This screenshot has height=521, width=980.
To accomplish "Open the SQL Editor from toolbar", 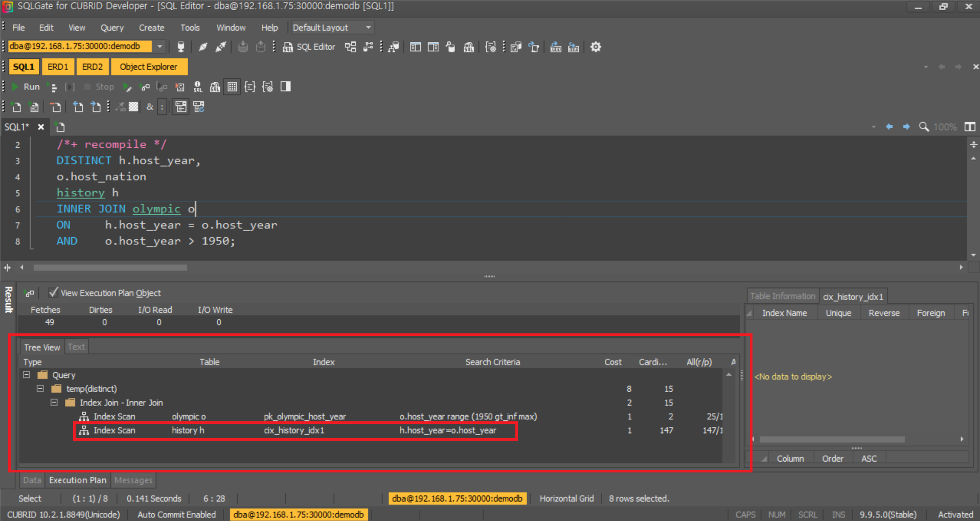I will pos(309,47).
